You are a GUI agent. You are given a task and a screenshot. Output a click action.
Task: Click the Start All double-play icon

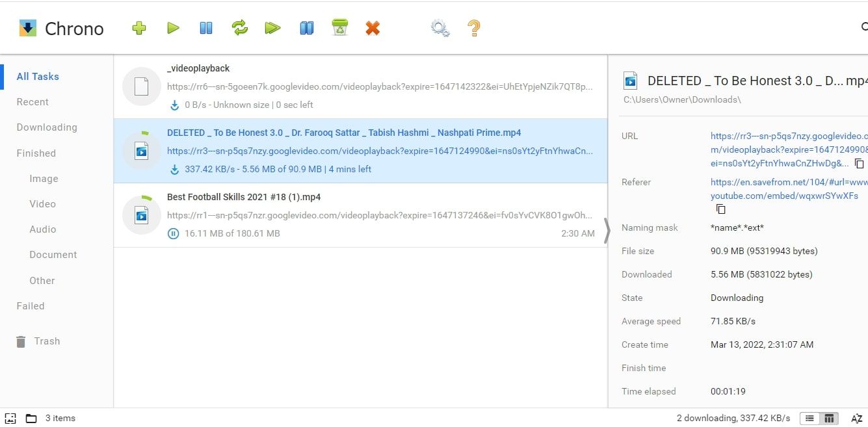pyautogui.click(x=272, y=28)
